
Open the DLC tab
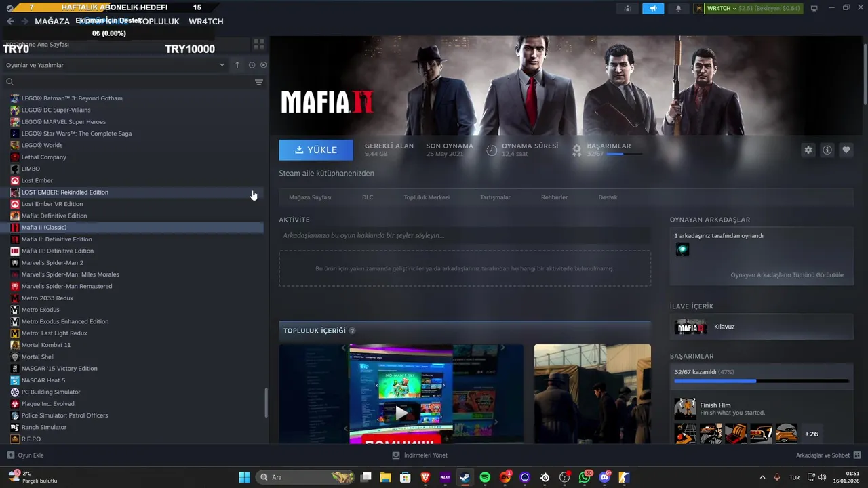368,197
